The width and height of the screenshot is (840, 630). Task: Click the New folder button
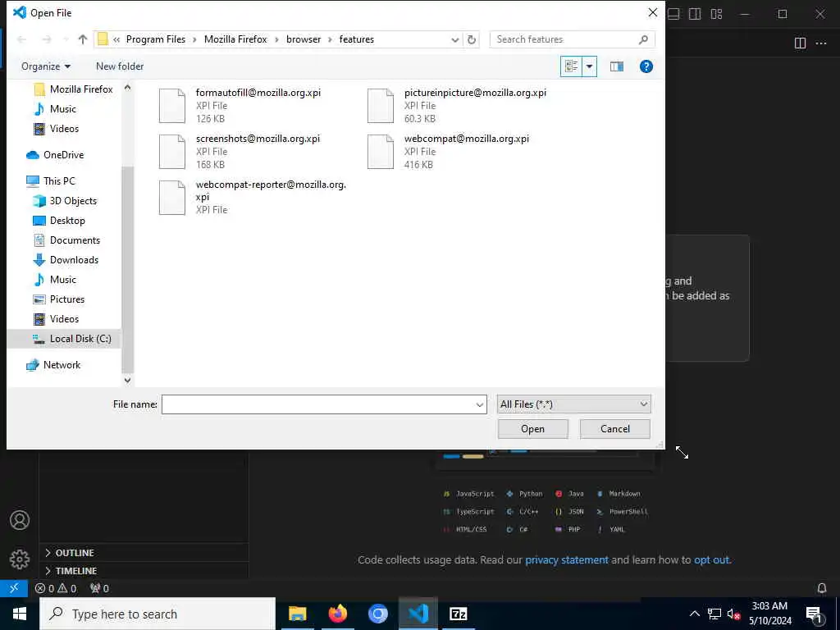[120, 66]
